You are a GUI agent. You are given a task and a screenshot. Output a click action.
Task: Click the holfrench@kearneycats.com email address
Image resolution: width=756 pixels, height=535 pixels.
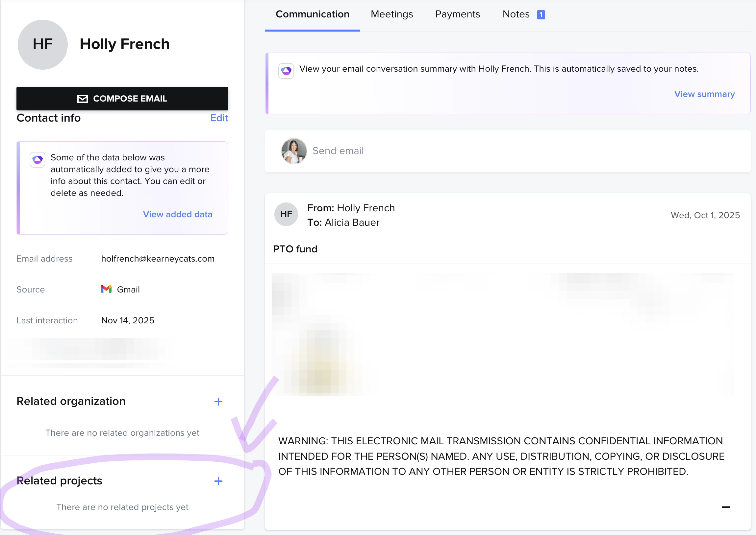[x=158, y=259]
